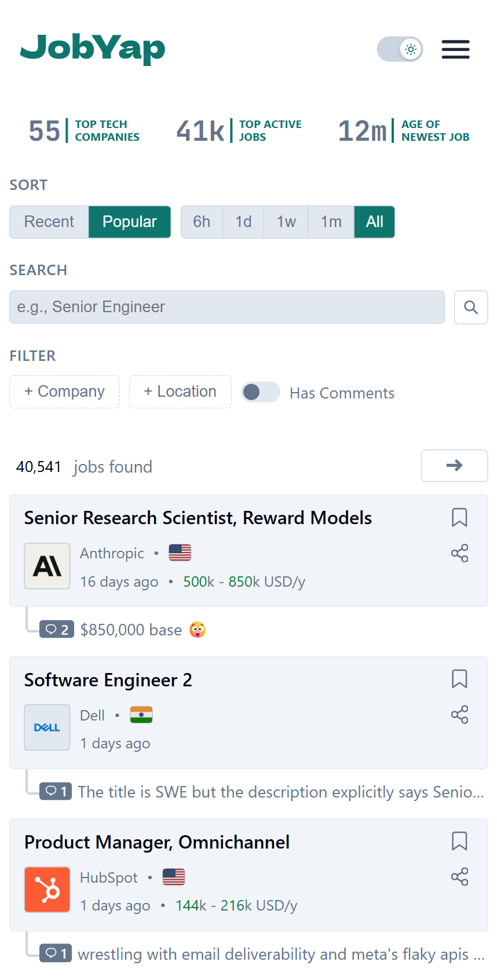Select the 1w time range
The width and height of the screenshot is (497, 980).
286,222
